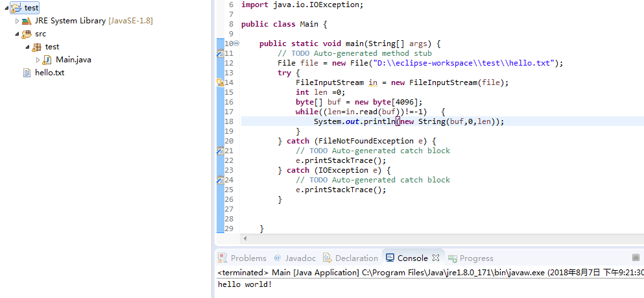Image resolution: width=644 pixels, height=298 pixels.
Task: Click the while loop condition line
Action: 370,112
